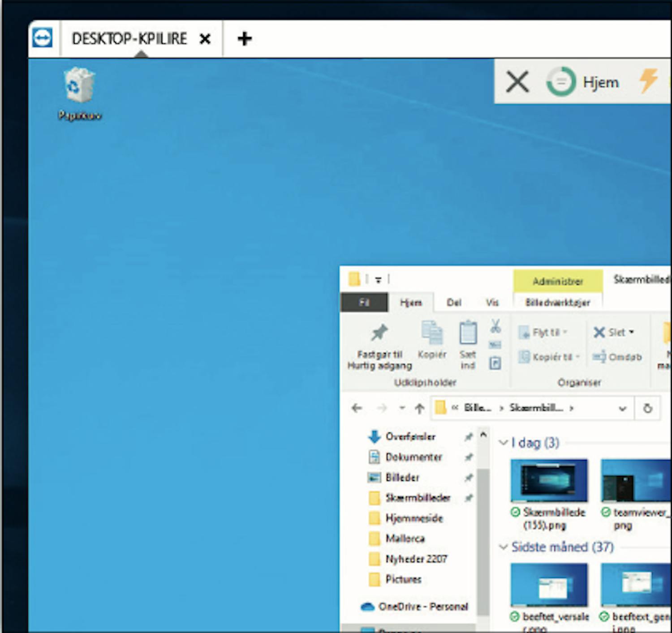672x633 pixels.
Task: Click the Sæt ind clipboard icon
Action: [x=468, y=334]
